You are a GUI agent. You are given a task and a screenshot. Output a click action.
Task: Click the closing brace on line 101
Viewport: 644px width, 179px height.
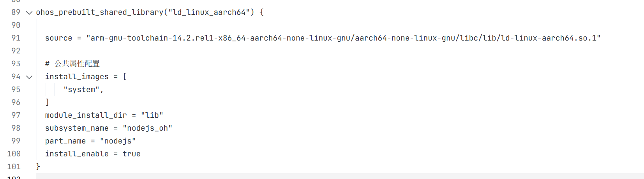point(38,167)
